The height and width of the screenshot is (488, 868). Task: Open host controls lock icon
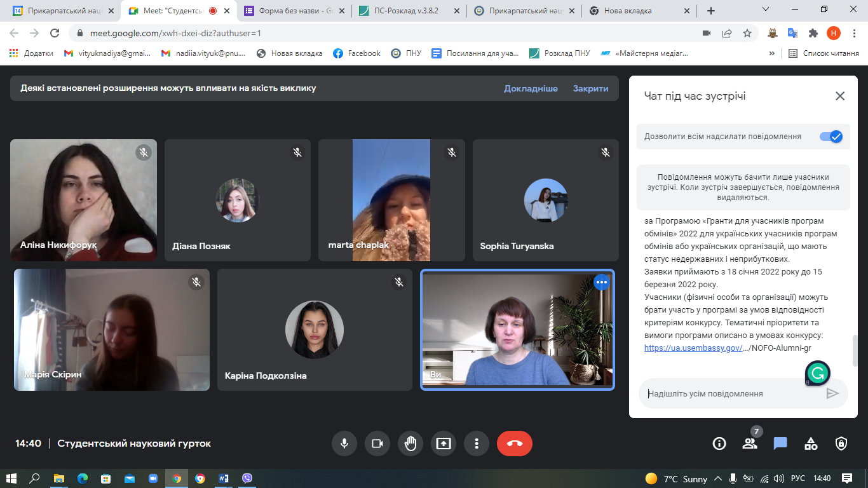(841, 444)
